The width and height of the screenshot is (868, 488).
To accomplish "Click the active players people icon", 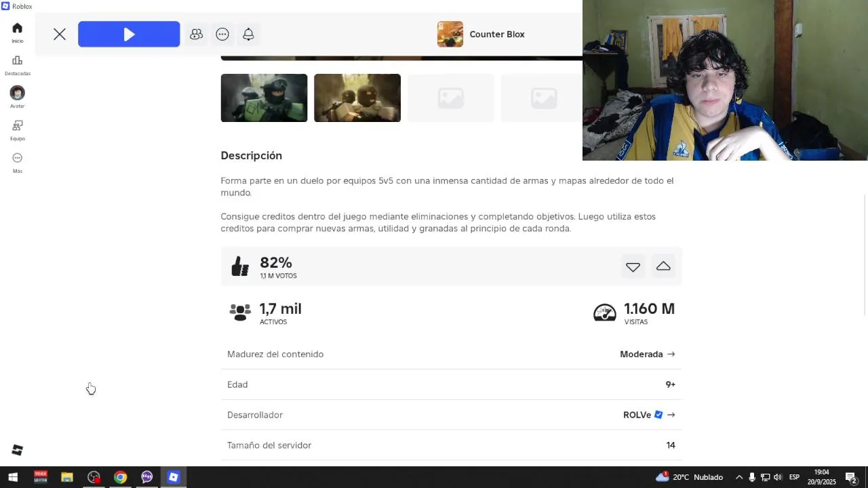I will tap(240, 312).
